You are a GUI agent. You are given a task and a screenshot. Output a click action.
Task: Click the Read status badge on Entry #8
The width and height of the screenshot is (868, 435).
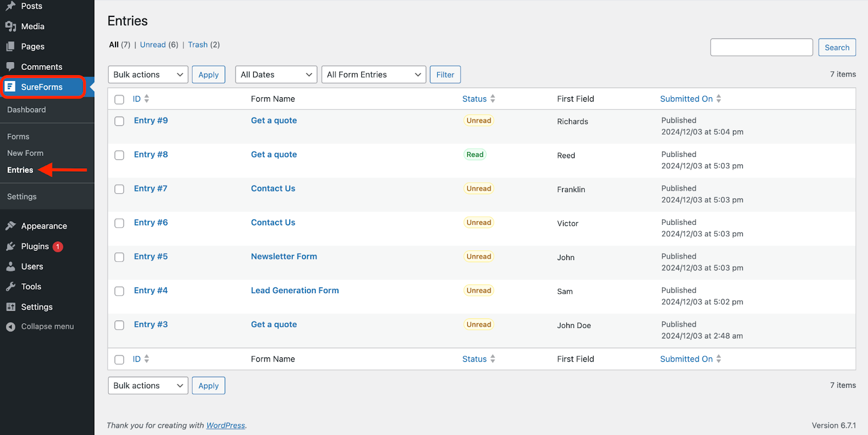pos(475,155)
